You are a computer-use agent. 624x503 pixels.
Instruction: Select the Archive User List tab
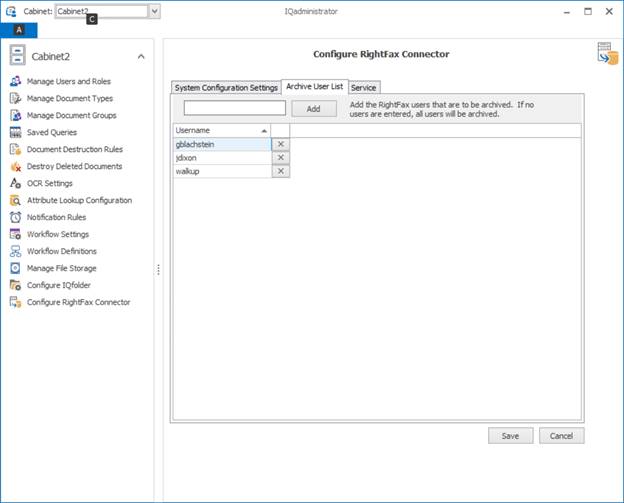[314, 86]
